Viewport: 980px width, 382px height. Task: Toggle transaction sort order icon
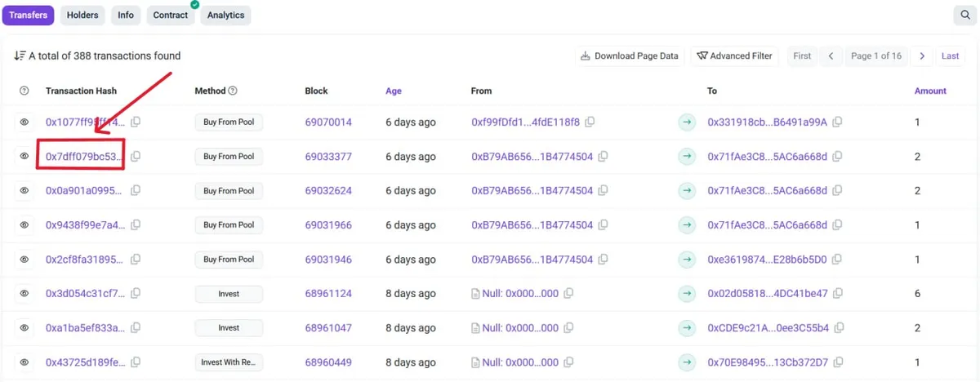click(20, 56)
